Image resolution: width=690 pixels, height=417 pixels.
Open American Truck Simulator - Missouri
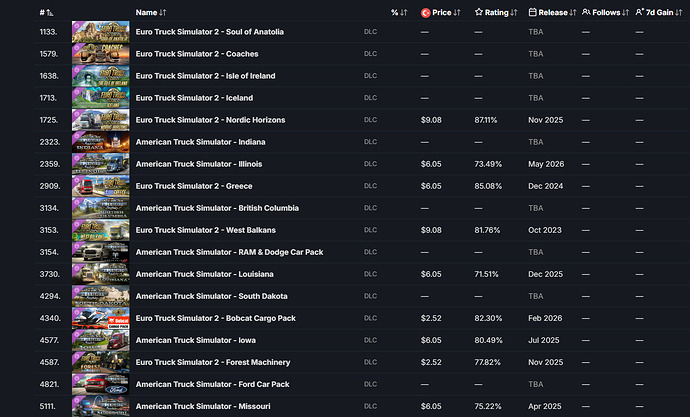203,406
